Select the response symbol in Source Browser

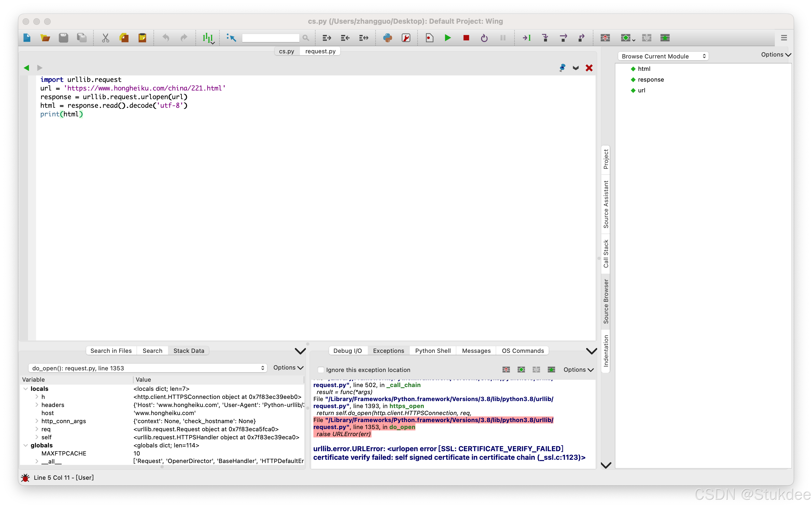click(650, 80)
